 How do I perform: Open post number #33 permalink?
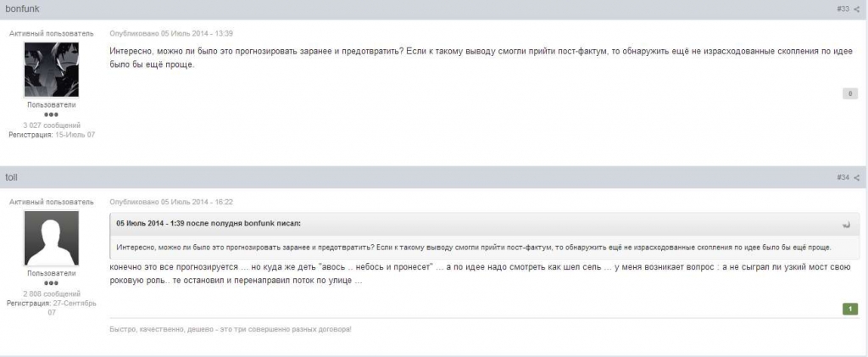[x=843, y=8]
